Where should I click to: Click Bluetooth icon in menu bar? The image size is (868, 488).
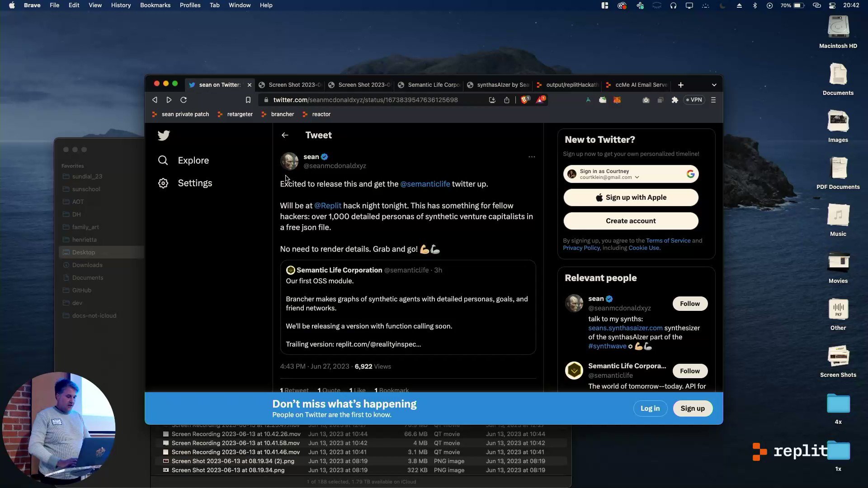(x=755, y=5)
